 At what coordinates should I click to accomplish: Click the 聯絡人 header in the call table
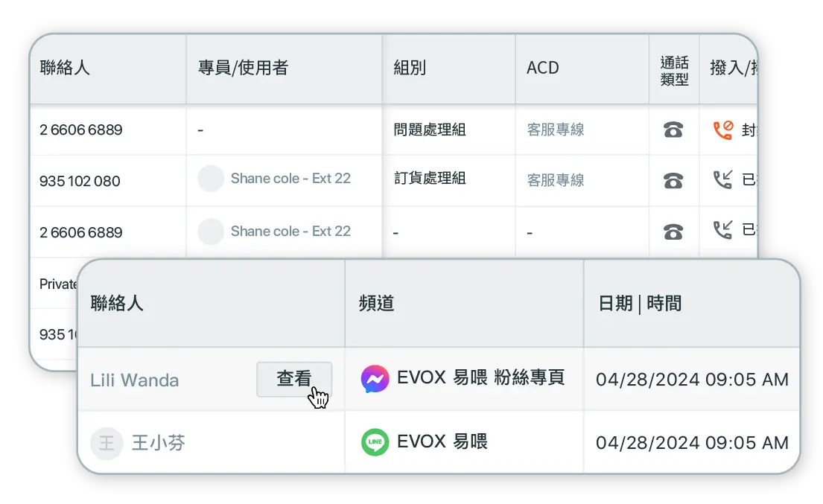point(65,68)
